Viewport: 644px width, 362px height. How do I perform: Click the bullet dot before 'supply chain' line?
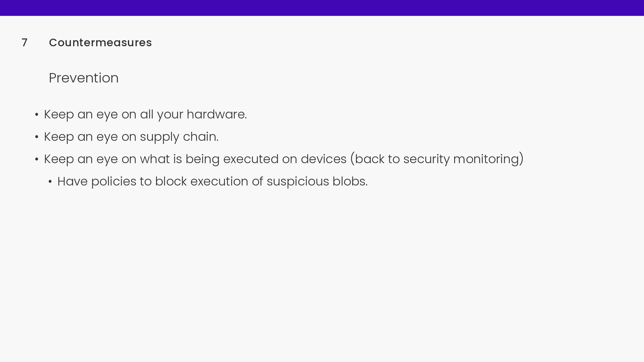coord(37,137)
